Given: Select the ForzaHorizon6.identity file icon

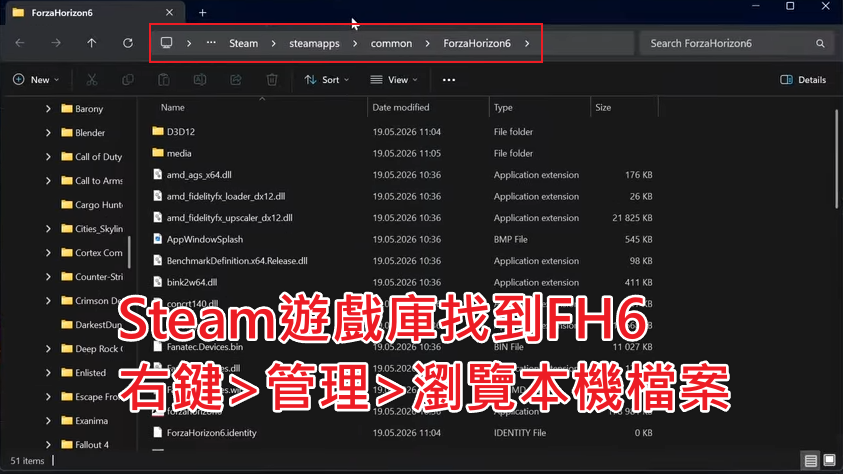Looking at the screenshot, I should click(x=158, y=432).
